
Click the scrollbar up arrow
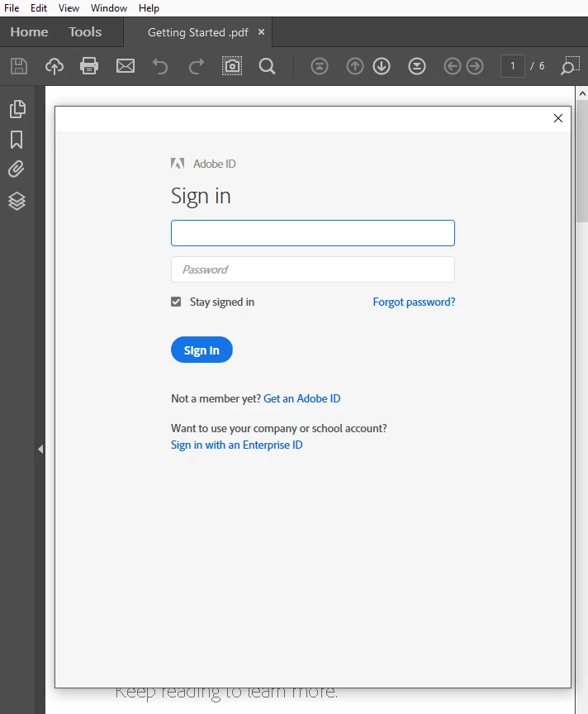[x=582, y=93]
